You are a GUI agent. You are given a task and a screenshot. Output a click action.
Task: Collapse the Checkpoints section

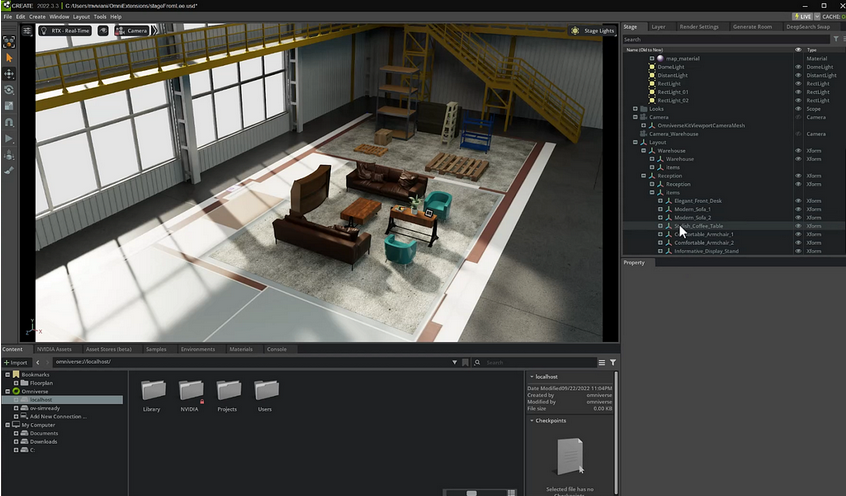point(531,420)
